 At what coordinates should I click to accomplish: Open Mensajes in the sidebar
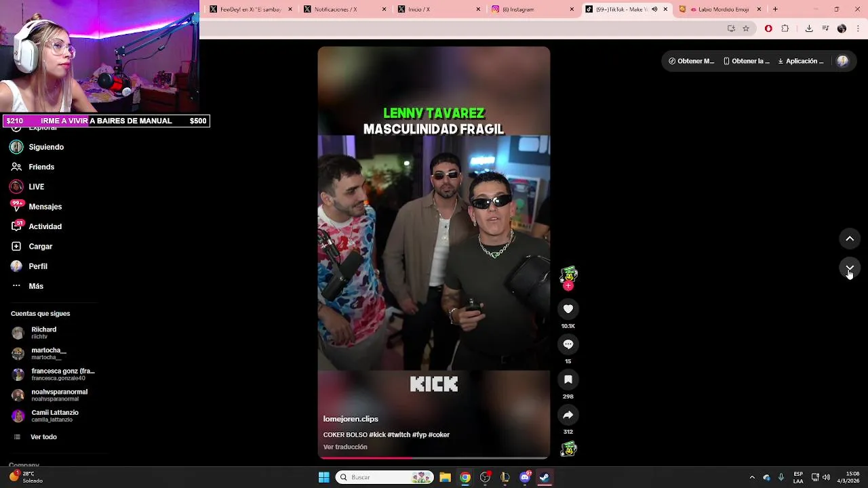pos(36,207)
